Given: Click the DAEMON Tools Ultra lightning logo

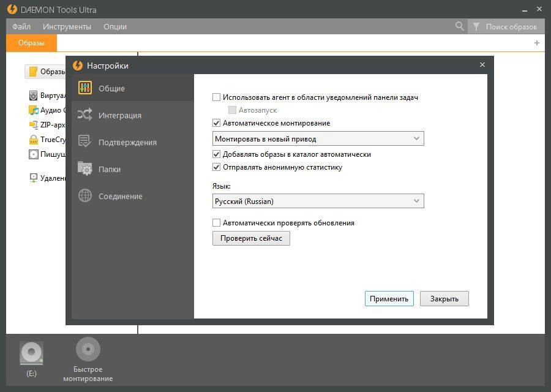Looking at the screenshot, I should [x=12, y=9].
